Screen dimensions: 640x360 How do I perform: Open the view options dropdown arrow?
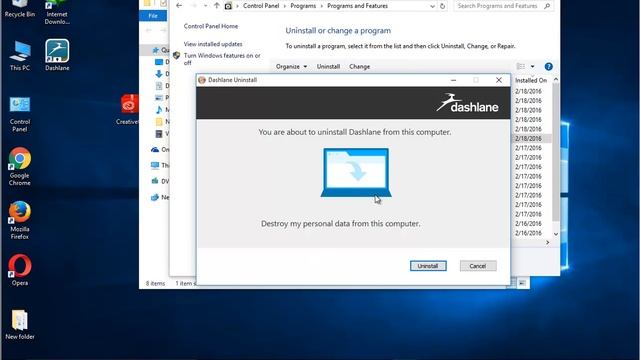[x=532, y=66]
